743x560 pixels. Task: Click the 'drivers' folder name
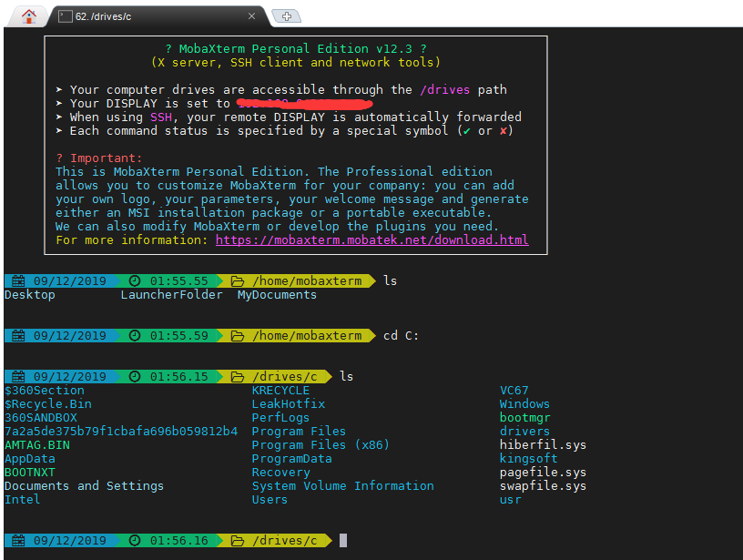[524, 431]
